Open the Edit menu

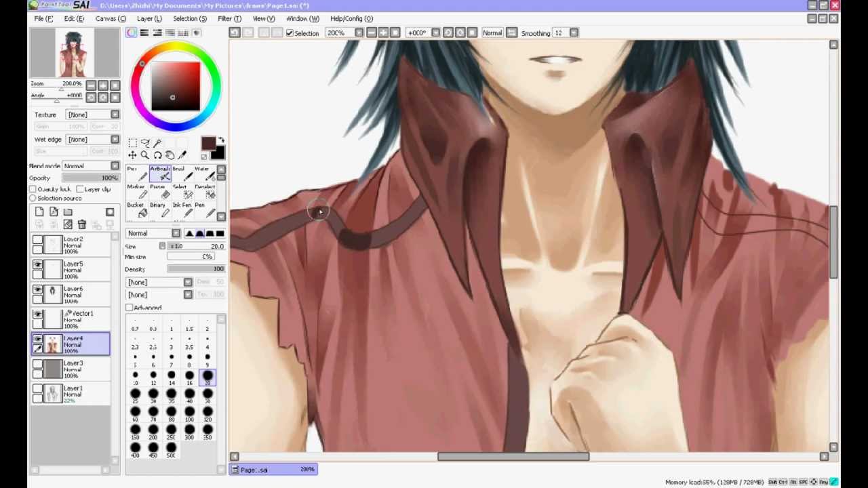(x=74, y=18)
